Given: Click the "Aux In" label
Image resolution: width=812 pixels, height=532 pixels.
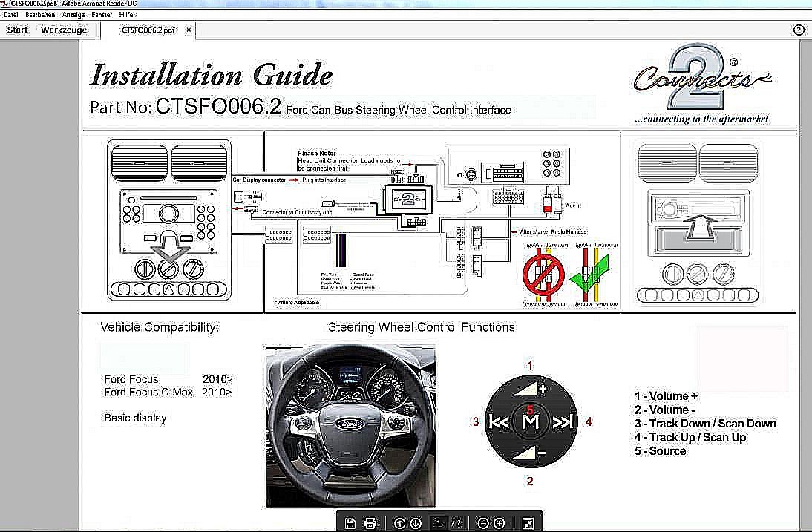Looking at the screenshot, I should pos(573,206).
